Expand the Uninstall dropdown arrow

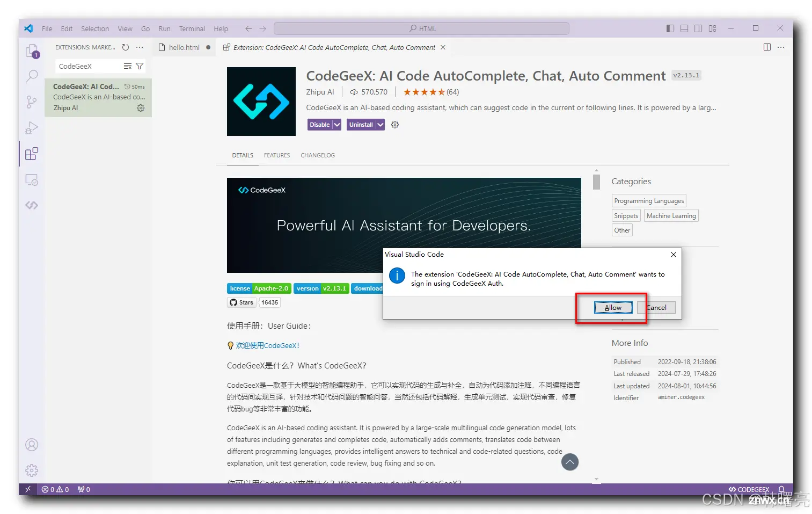point(380,125)
